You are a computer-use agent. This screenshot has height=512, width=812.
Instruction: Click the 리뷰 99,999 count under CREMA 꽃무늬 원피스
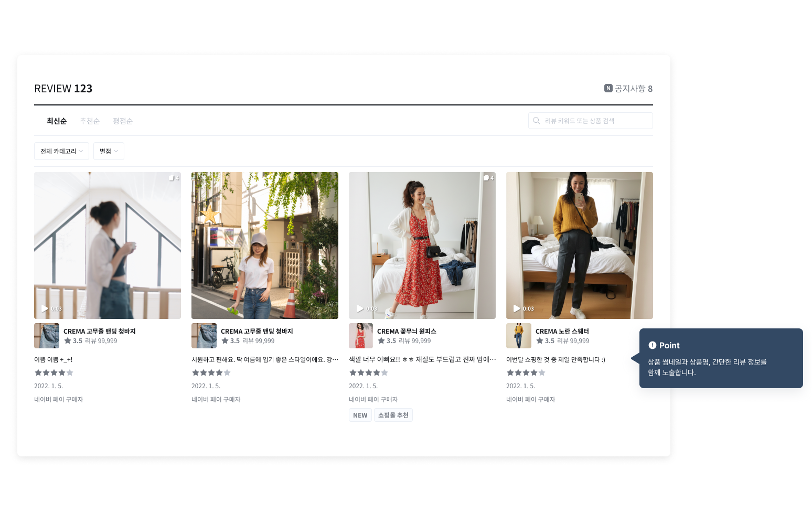pyautogui.click(x=415, y=341)
